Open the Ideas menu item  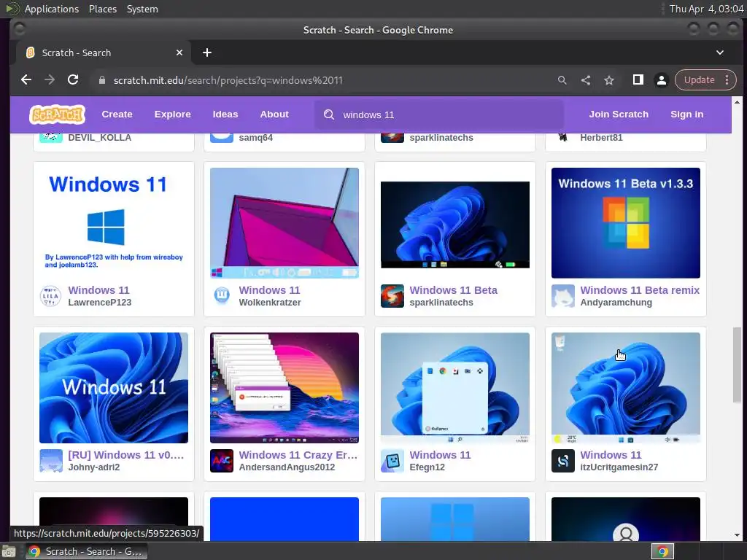[x=225, y=114]
